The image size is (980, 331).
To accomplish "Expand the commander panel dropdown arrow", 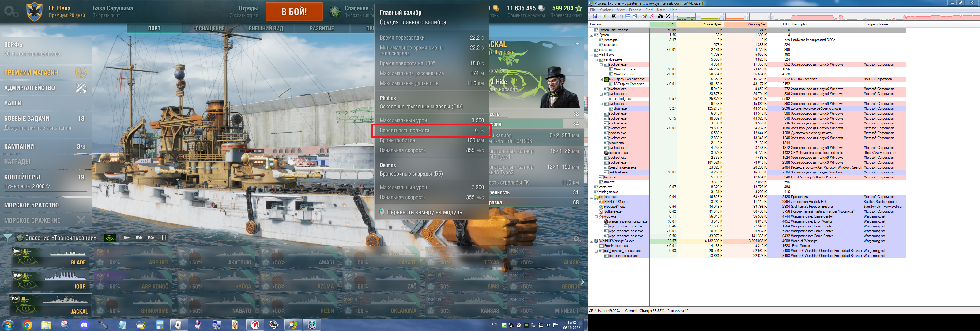I will coord(577,44).
